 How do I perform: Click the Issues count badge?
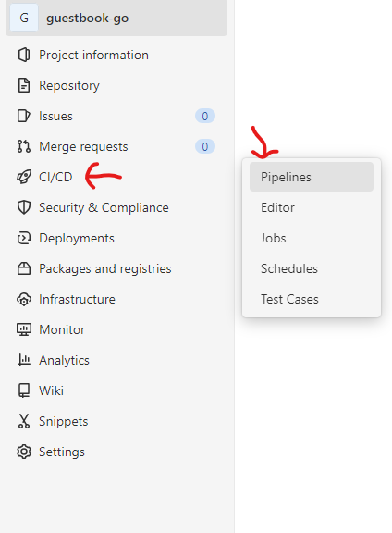click(x=205, y=116)
